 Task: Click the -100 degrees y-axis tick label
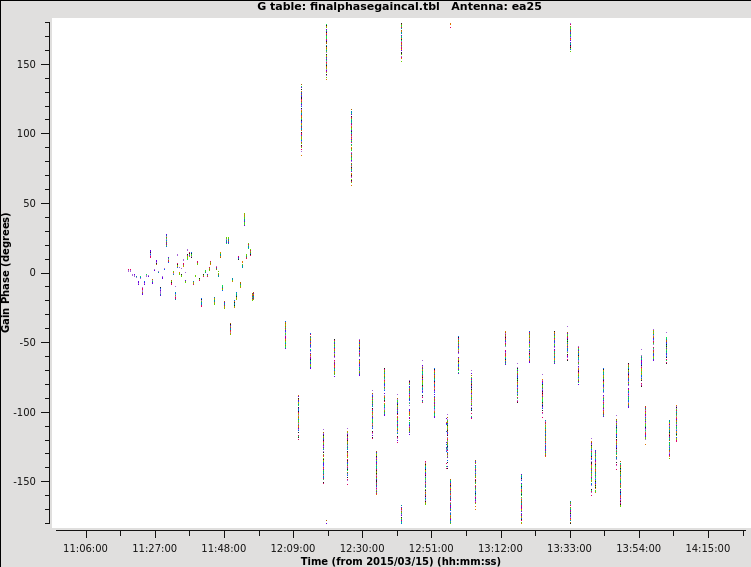(34, 412)
